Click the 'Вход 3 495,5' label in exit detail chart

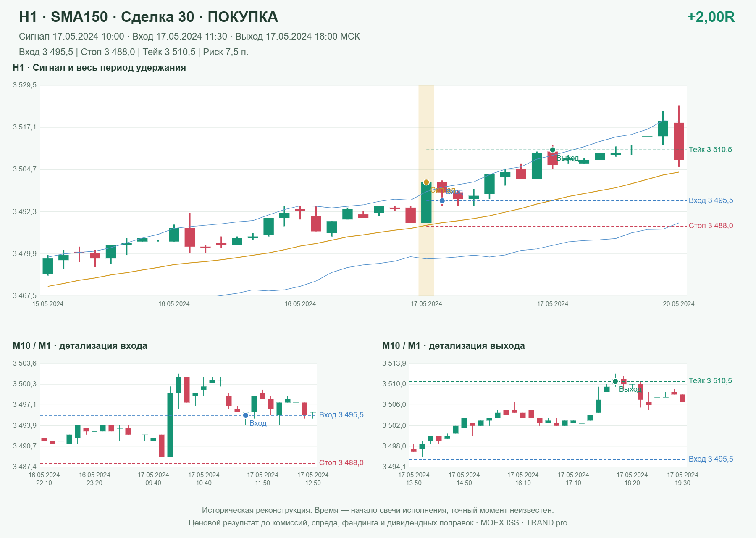click(x=711, y=459)
